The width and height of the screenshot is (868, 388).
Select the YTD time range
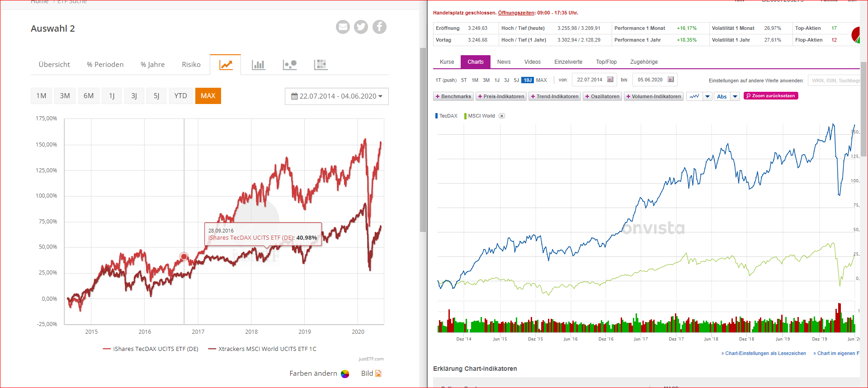[x=180, y=96]
